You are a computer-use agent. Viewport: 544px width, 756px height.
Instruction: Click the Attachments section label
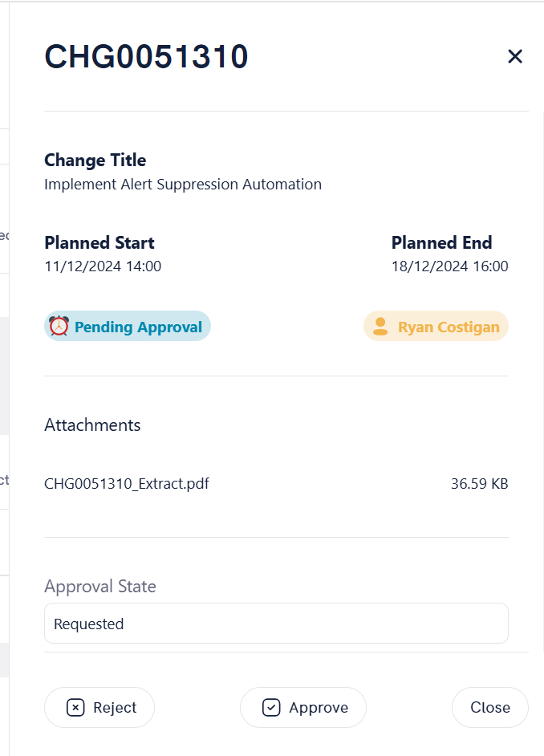point(92,425)
